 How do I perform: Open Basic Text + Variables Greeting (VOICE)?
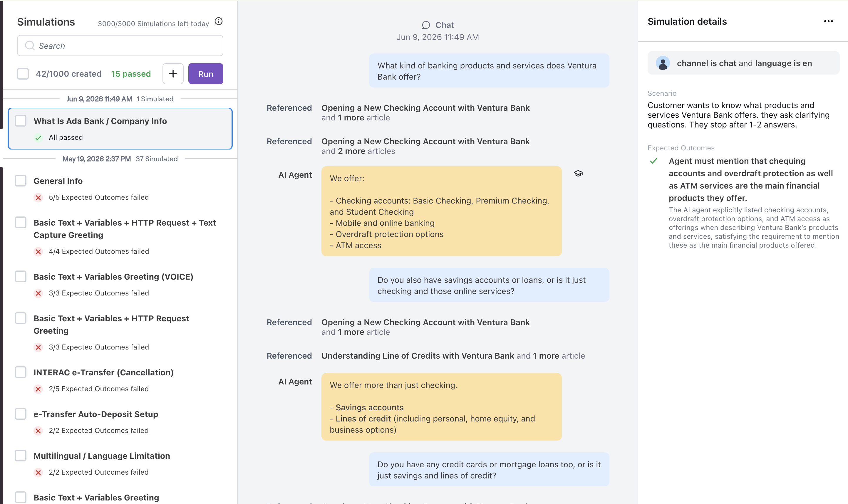[x=113, y=277]
